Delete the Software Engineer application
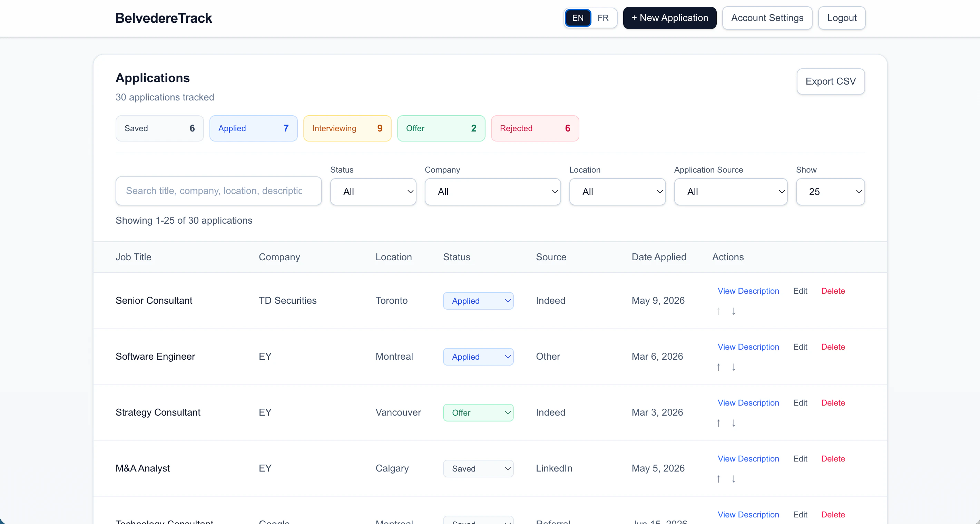 (833, 347)
